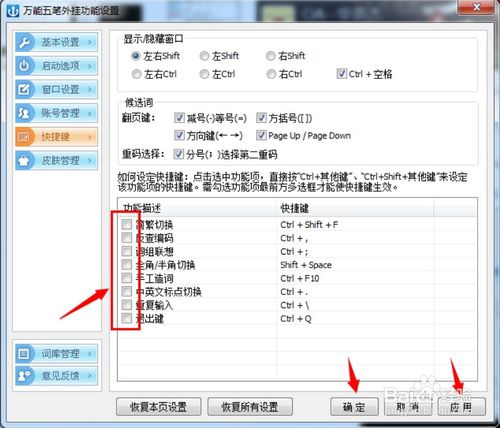The height and width of the screenshot is (428, 500).
Task: Switch to the 账号管理 tab
Action: [x=56, y=113]
